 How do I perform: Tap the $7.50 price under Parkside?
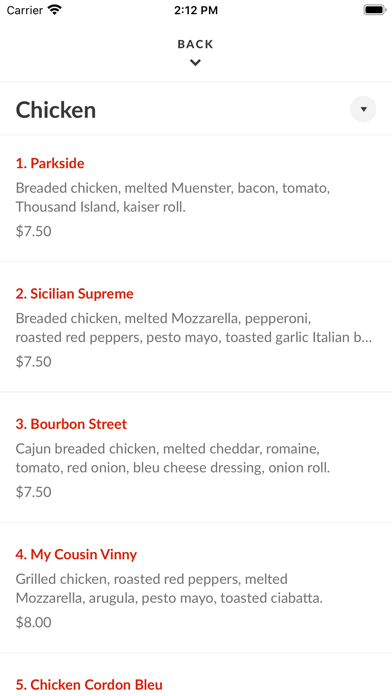[x=34, y=231]
